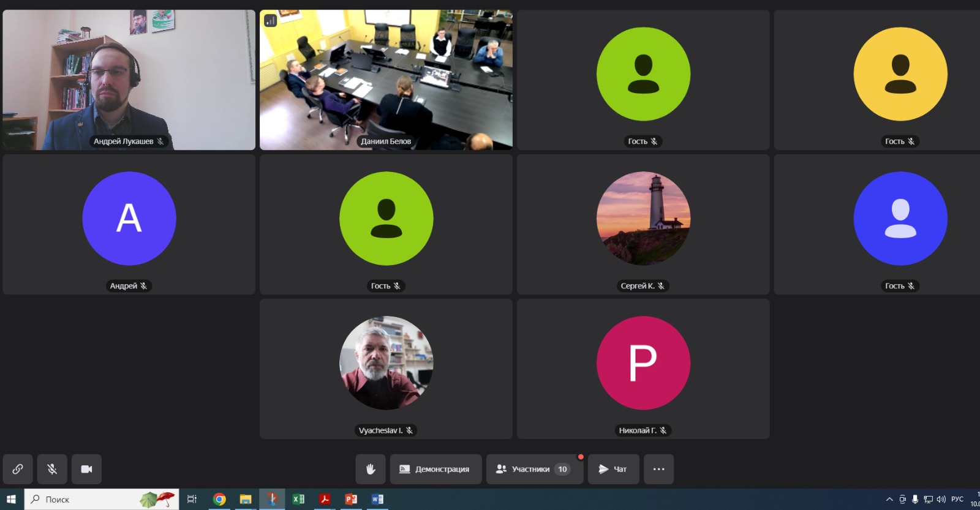Raise hand in the meeting

coord(371,469)
